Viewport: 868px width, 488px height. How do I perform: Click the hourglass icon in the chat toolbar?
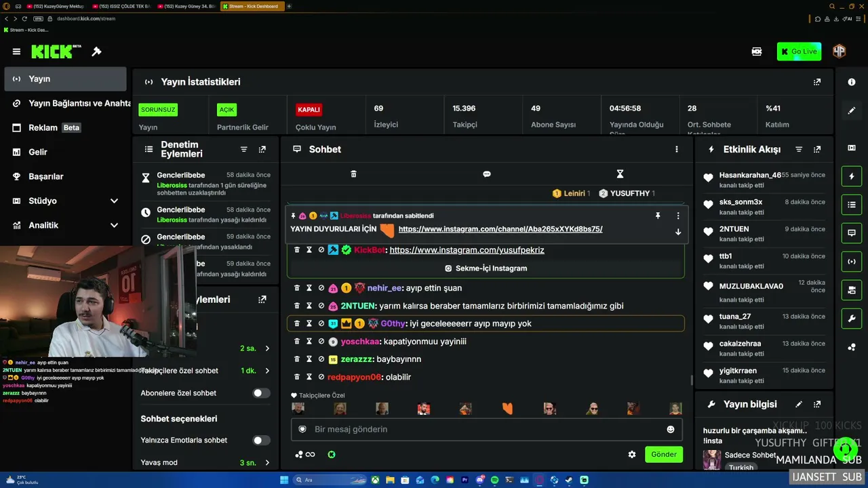tap(620, 174)
